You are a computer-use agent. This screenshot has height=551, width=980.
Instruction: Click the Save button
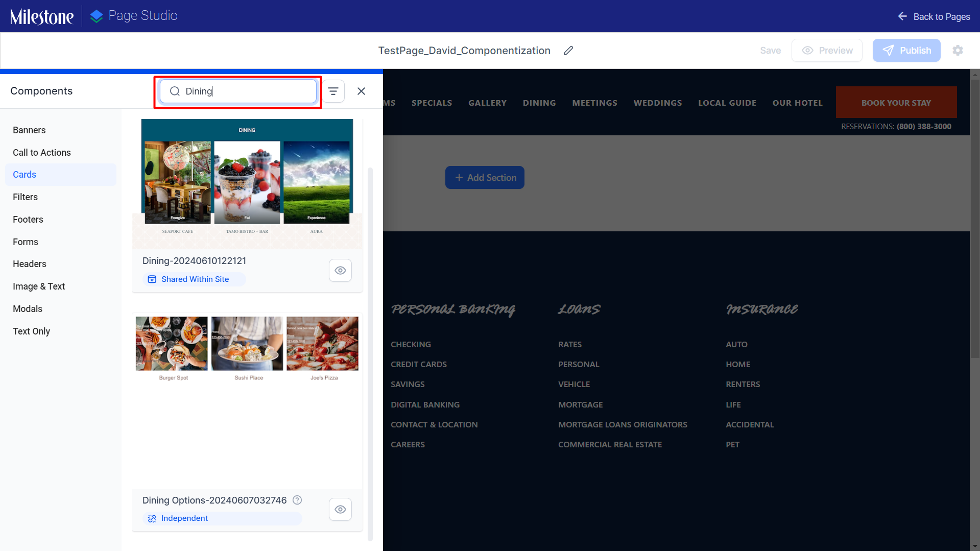770,51
